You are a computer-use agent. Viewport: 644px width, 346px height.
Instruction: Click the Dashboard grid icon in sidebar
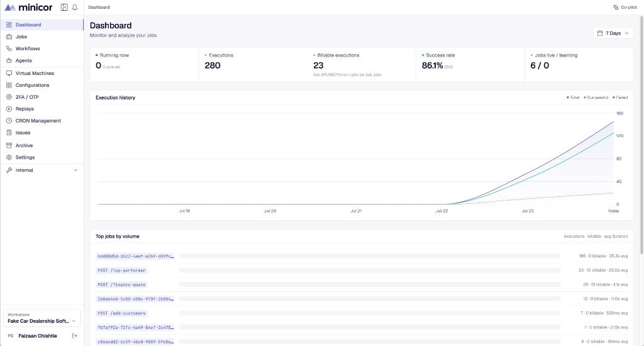pos(9,25)
